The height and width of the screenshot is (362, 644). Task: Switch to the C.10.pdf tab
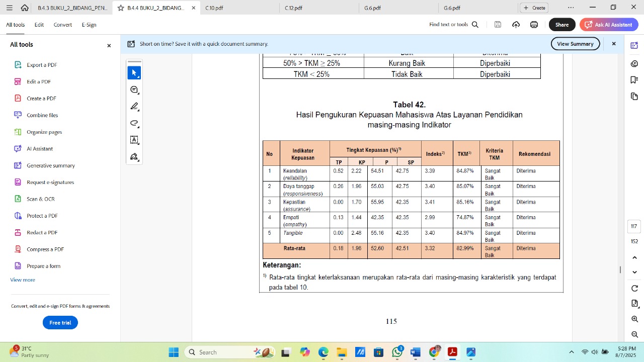(x=214, y=8)
